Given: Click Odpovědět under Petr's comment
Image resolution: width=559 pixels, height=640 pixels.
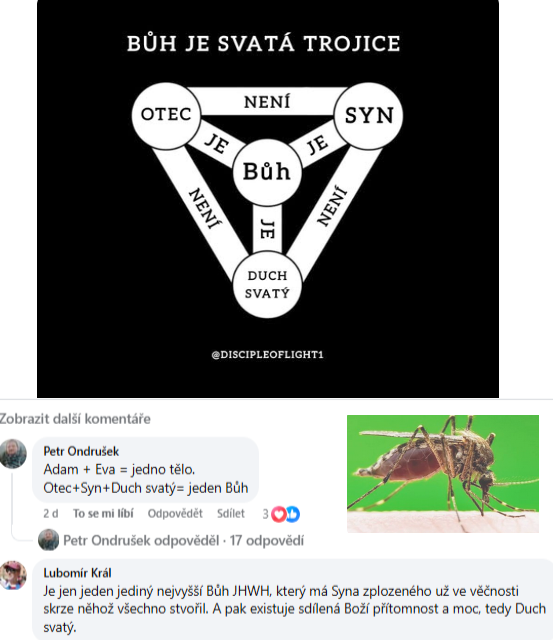Looking at the screenshot, I should point(175,513).
